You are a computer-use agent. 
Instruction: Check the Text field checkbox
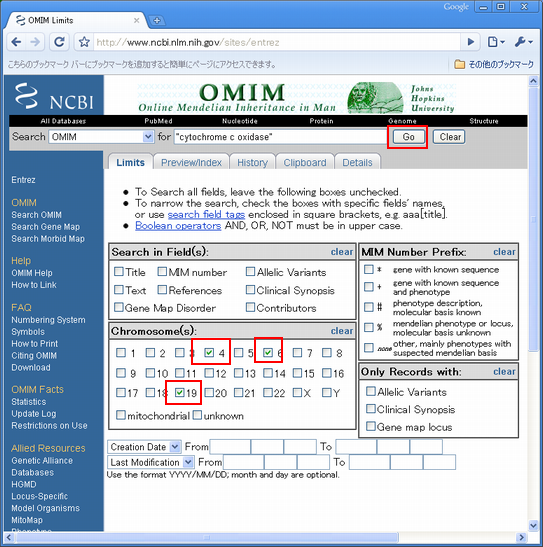[x=119, y=290]
